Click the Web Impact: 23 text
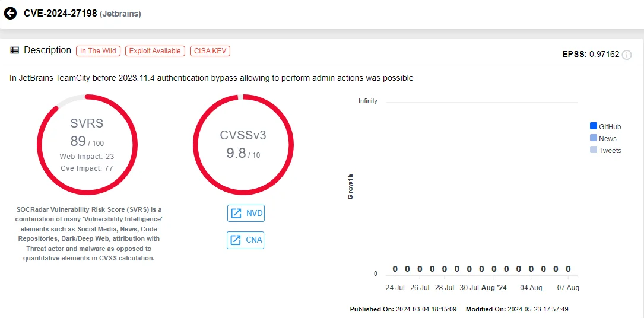The width and height of the screenshot is (644, 318). (x=87, y=157)
